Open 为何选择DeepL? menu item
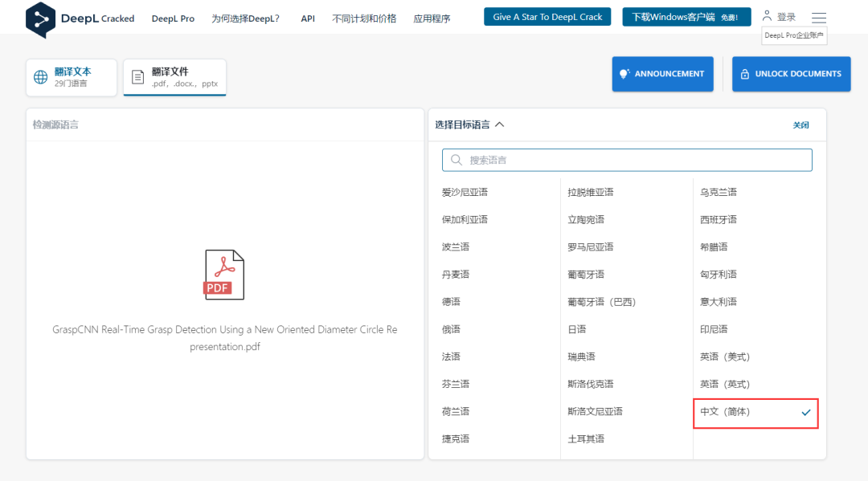 (x=245, y=18)
